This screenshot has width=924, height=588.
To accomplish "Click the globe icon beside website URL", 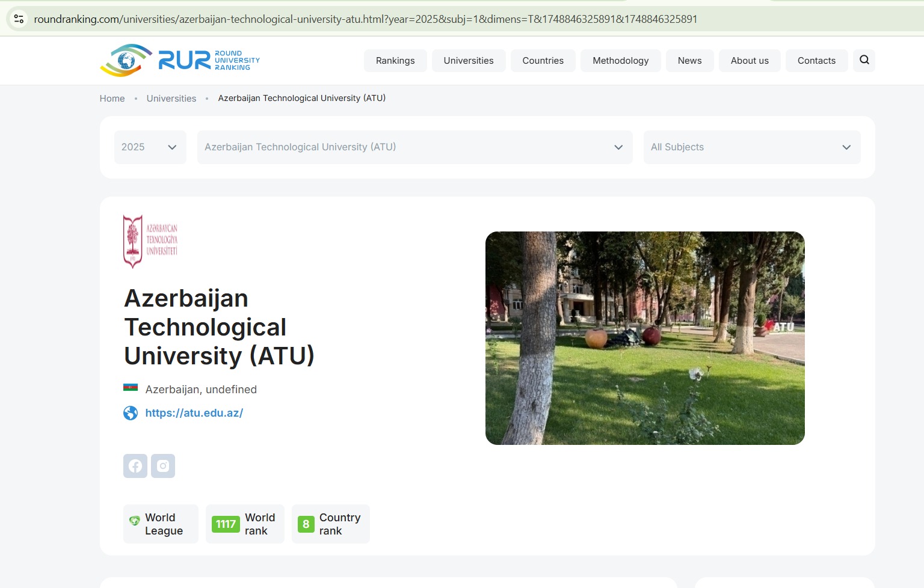I will (131, 413).
